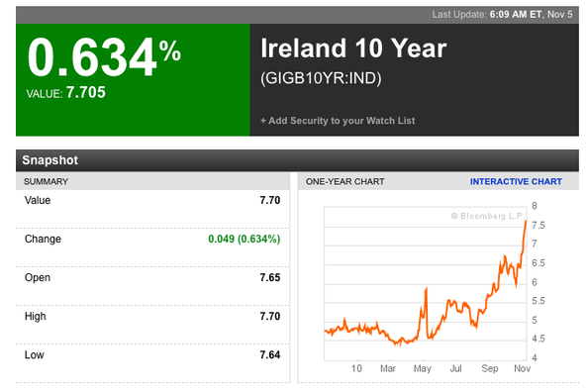Click the Open row value 7.65
The width and height of the screenshot is (586, 392).
270,277
